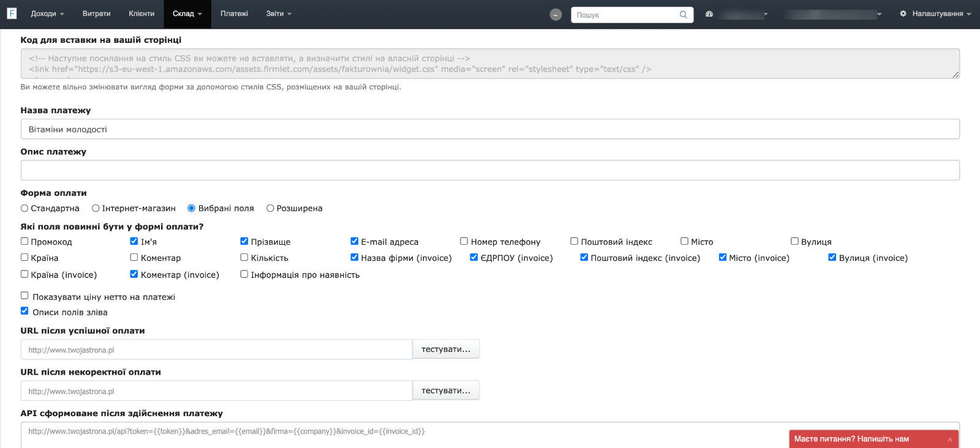The width and height of the screenshot is (980, 448).
Task: Choose the Інтернет-магазин radio button
Action: 96,208
